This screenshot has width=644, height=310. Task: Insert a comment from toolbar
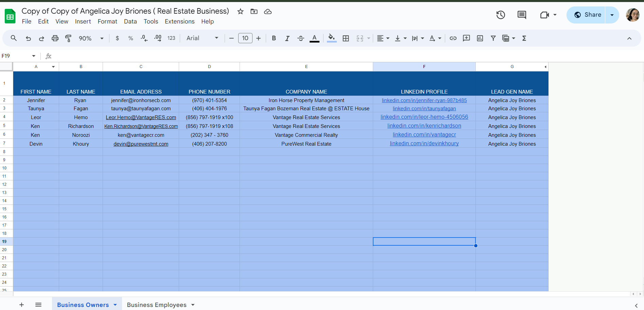tap(466, 38)
